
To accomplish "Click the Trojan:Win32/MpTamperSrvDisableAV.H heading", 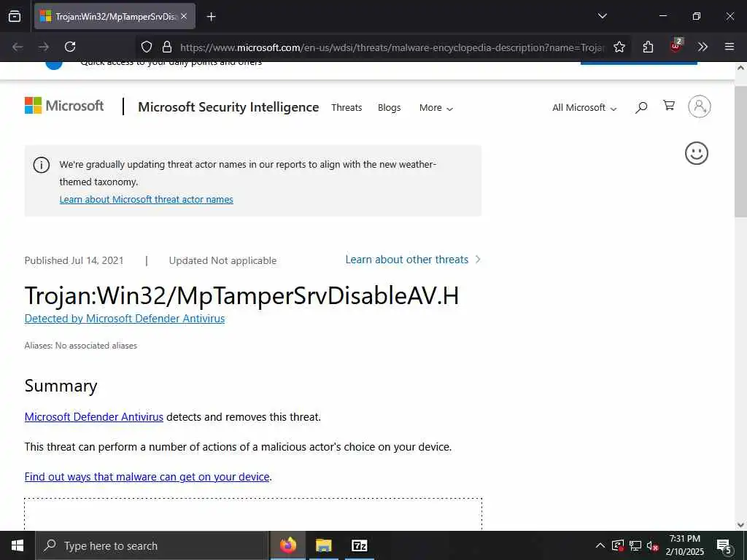I will 241,296.
